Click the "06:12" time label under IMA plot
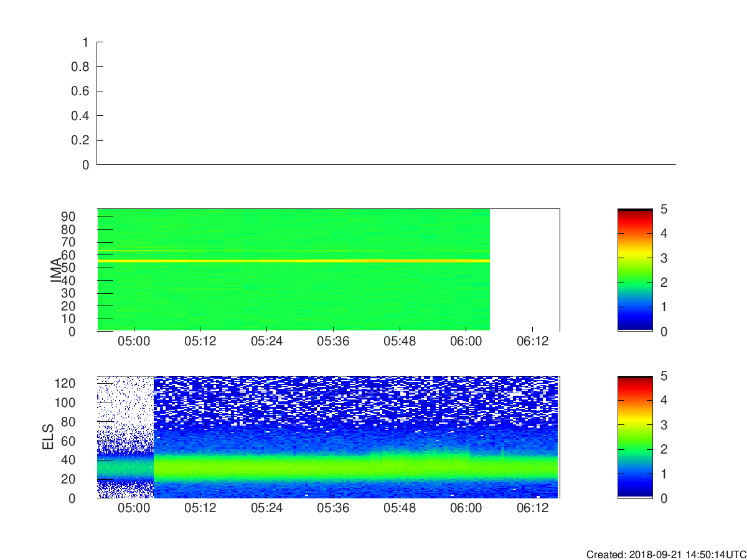747x560 pixels. 533,342
